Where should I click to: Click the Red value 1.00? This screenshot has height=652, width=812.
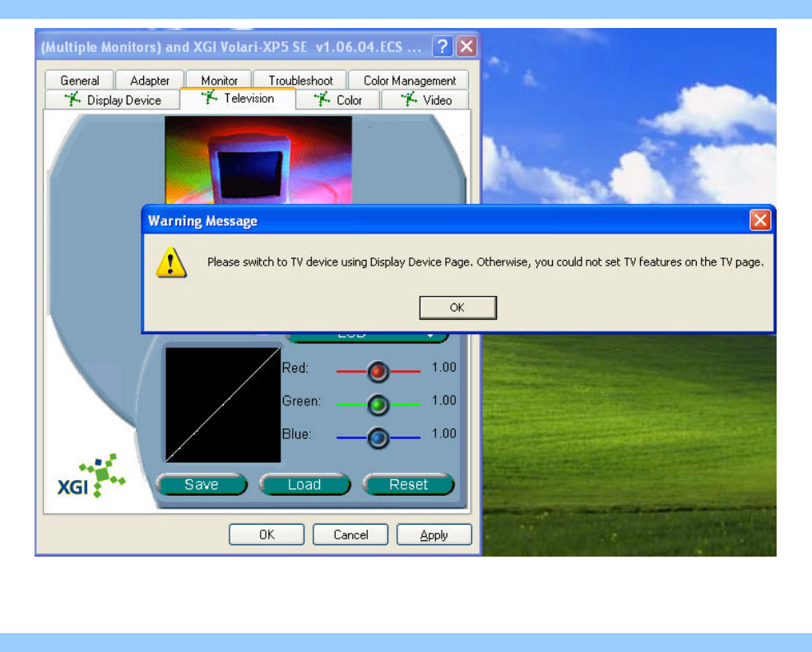click(443, 368)
